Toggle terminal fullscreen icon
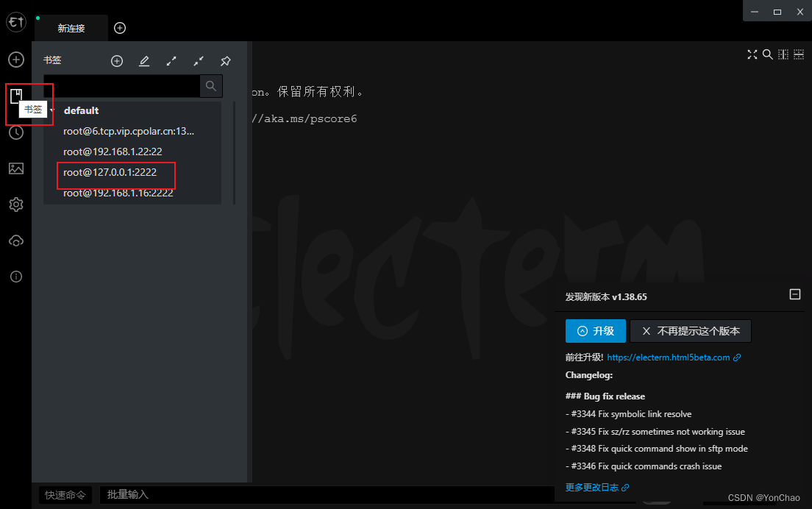This screenshot has width=812, height=509. click(752, 54)
